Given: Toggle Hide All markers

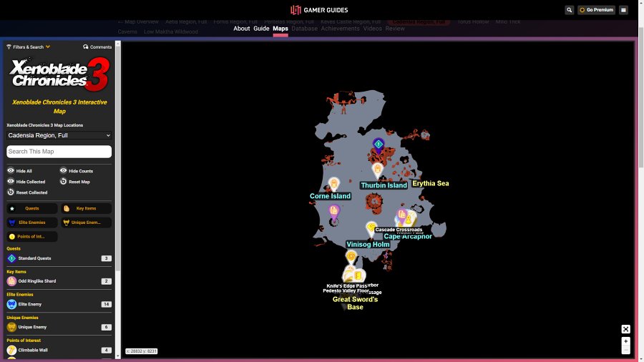Looking at the screenshot, I should coord(19,171).
